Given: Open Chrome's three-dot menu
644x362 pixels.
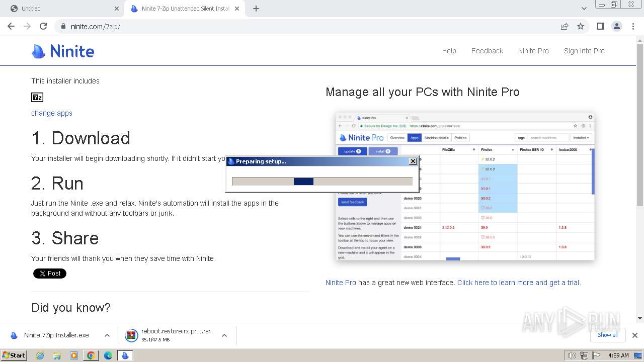Looking at the screenshot, I should (x=633, y=26).
